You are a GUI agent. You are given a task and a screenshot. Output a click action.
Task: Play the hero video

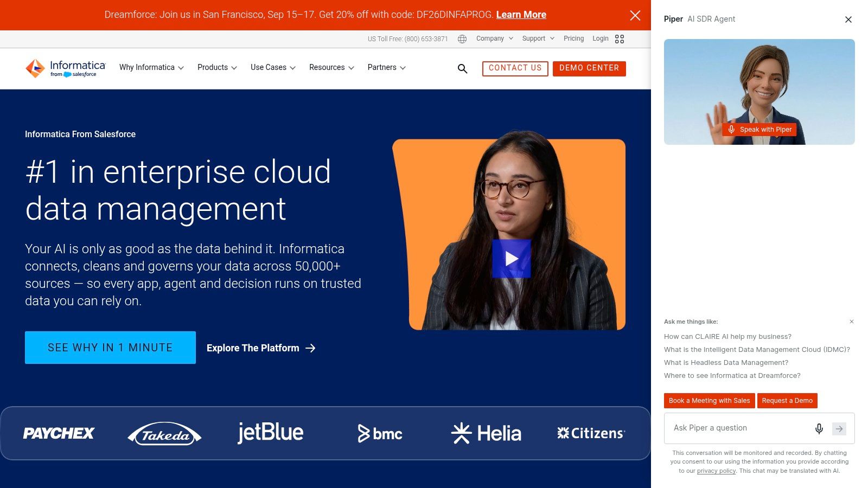point(511,259)
